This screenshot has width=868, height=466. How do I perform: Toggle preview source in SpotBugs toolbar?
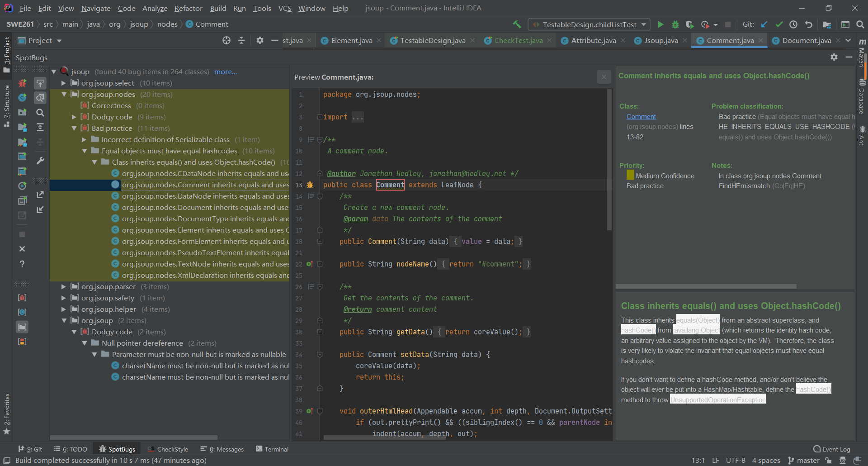coord(40,98)
